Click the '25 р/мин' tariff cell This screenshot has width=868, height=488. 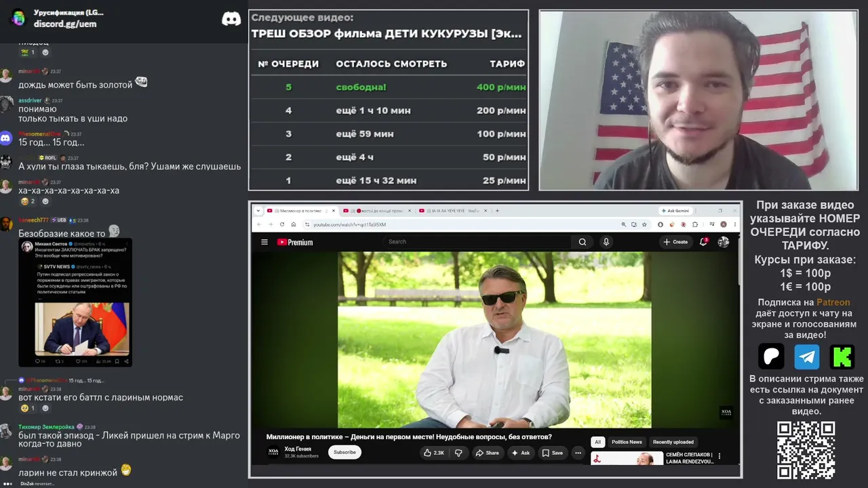click(504, 180)
